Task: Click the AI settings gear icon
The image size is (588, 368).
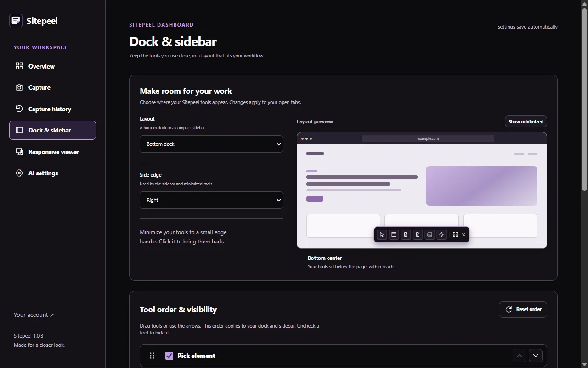Action: (19, 173)
